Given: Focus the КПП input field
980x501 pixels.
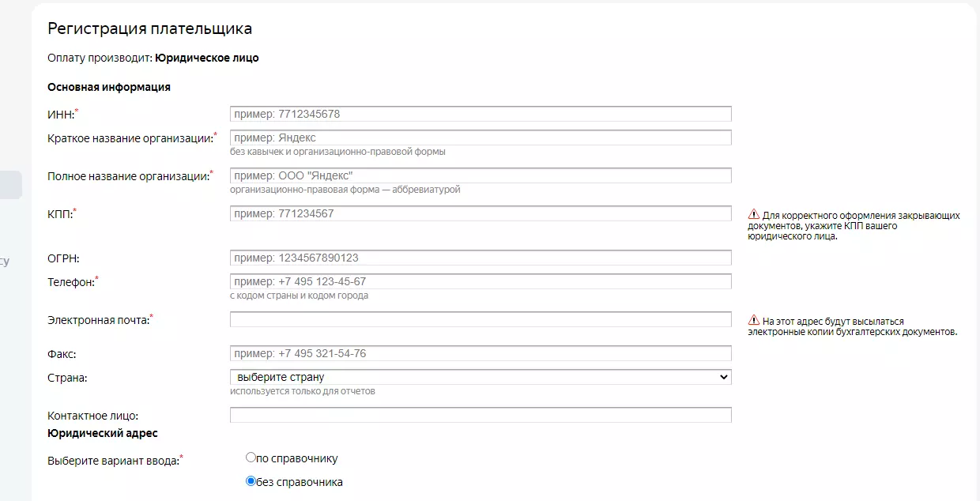Looking at the screenshot, I should tap(481, 213).
